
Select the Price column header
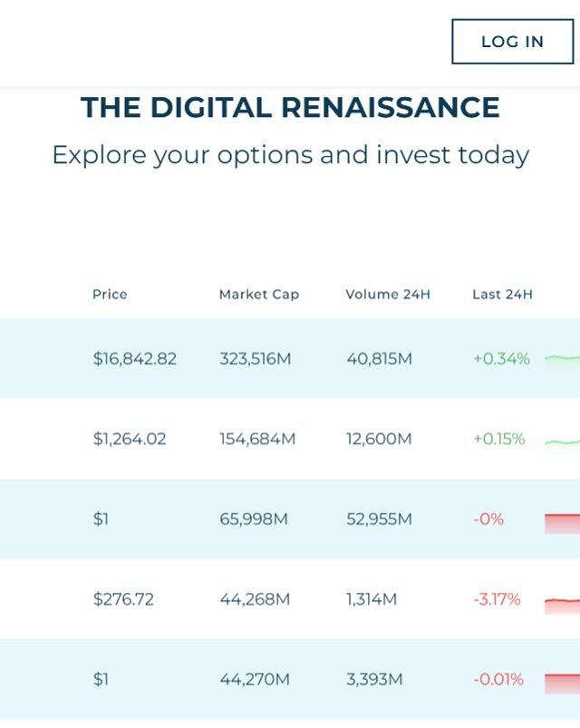point(110,295)
